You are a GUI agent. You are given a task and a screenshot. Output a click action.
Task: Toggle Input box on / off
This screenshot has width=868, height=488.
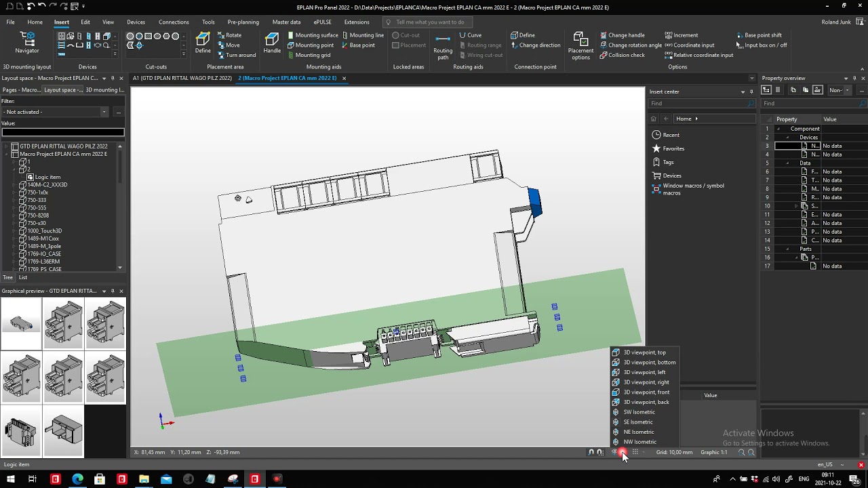click(762, 45)
